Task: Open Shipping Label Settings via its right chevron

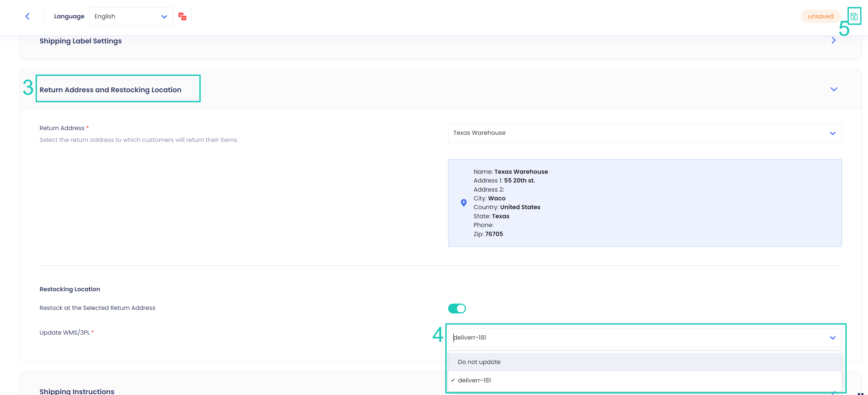Action: [833, 40]
